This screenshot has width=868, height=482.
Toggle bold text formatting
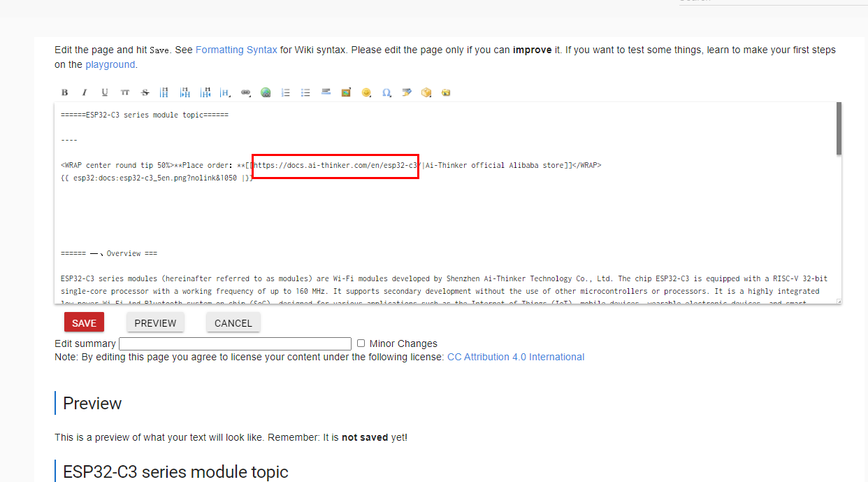(65, 92)
